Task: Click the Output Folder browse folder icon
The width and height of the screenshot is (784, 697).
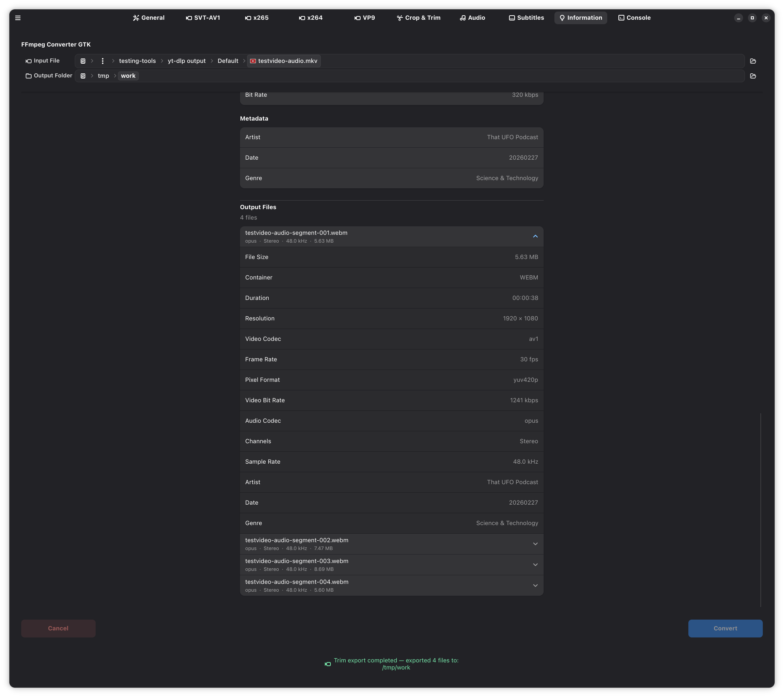Action: 752,76
